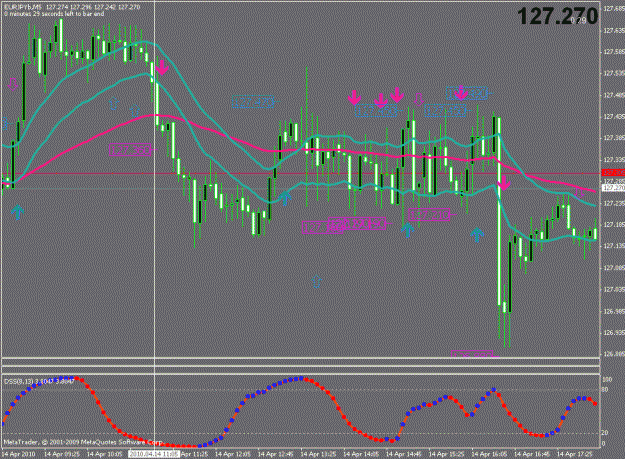625x459 pixels.
Task: Click the 100 level on the DSS scale
Action: (607, 380)
